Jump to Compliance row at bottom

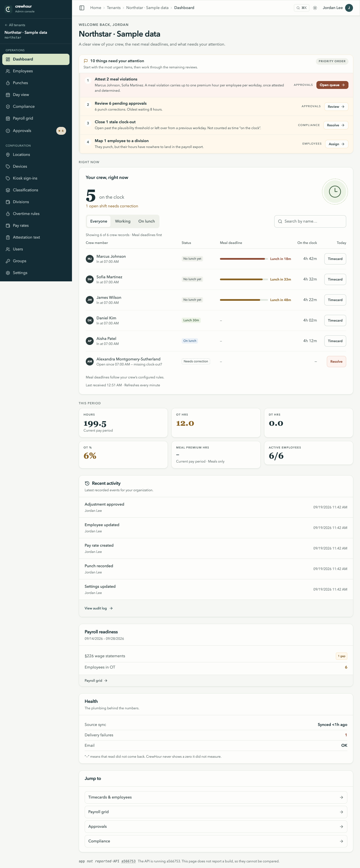point(216,841)
